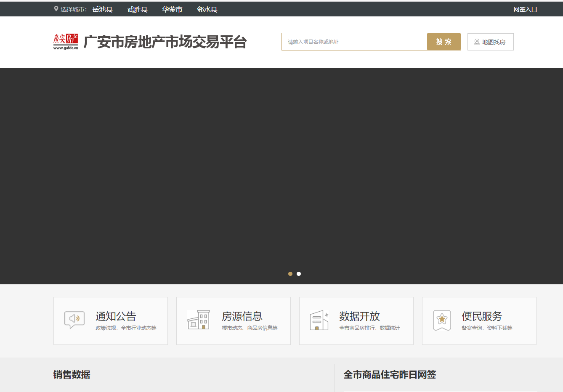Click the document building icon for 数据开放
Image resolution: width=563 pixels, height=392 pixels.
[x=319, y=320]
